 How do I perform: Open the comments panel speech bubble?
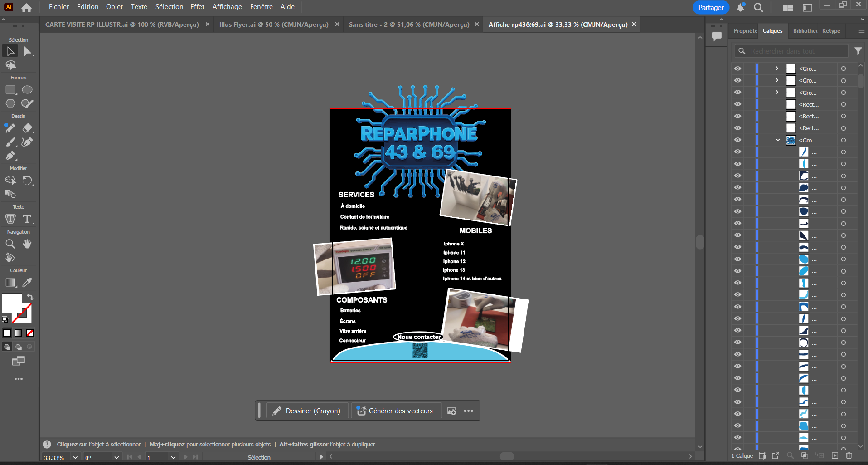click(717, 36)
